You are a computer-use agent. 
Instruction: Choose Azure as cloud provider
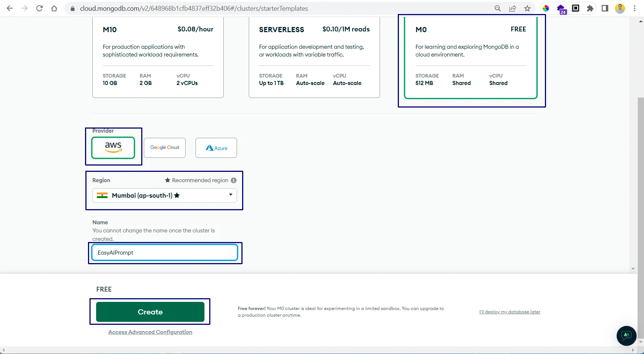216,148
